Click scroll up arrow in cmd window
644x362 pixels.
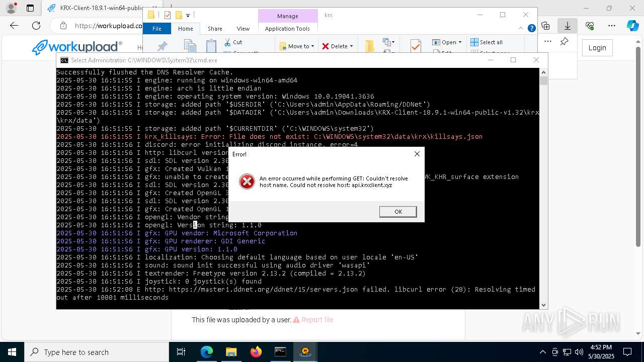tap(543, 72)
